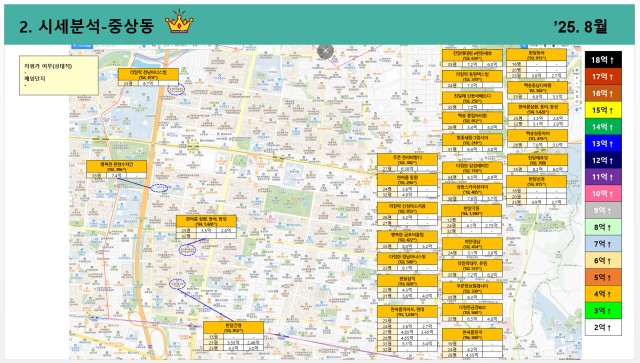
Task: Select the 저평가 여부(상대적) note text
Action: click(x=48, y=66)
